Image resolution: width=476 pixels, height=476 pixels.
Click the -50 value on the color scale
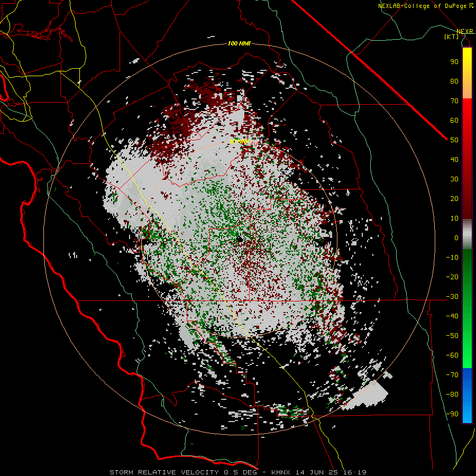[452, 336]
